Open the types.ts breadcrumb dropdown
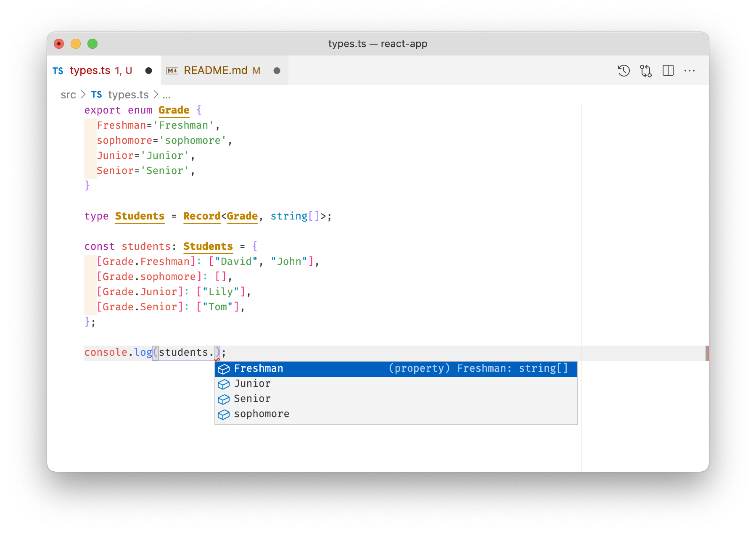This screenshot has height=534, width=756. [128, 95]
